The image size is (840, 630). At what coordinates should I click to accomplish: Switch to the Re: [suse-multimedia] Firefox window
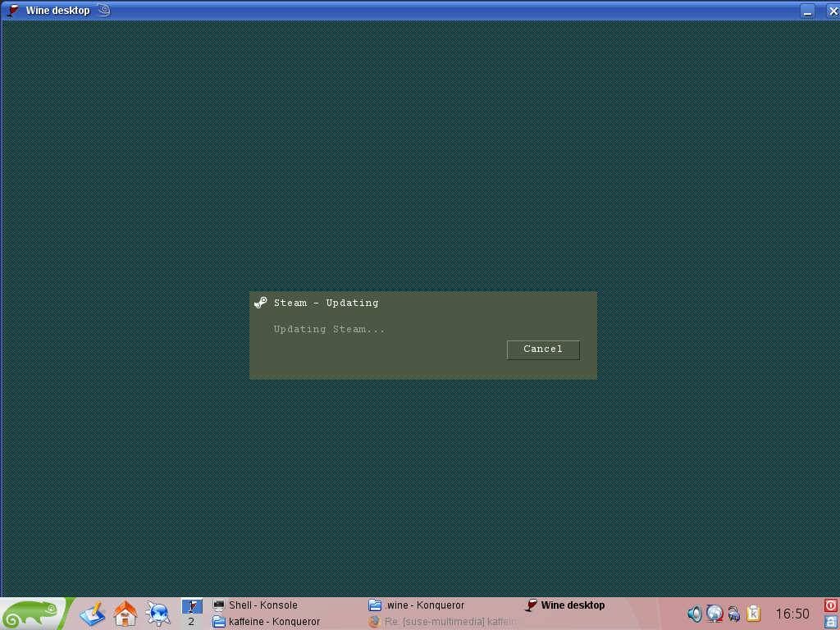pyautogui.click(x=445, y=622)
